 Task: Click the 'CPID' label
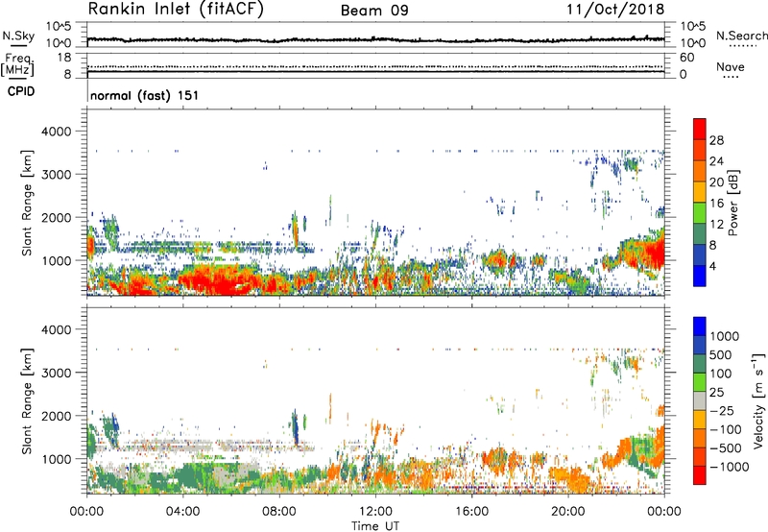click(x=21, y=91)
